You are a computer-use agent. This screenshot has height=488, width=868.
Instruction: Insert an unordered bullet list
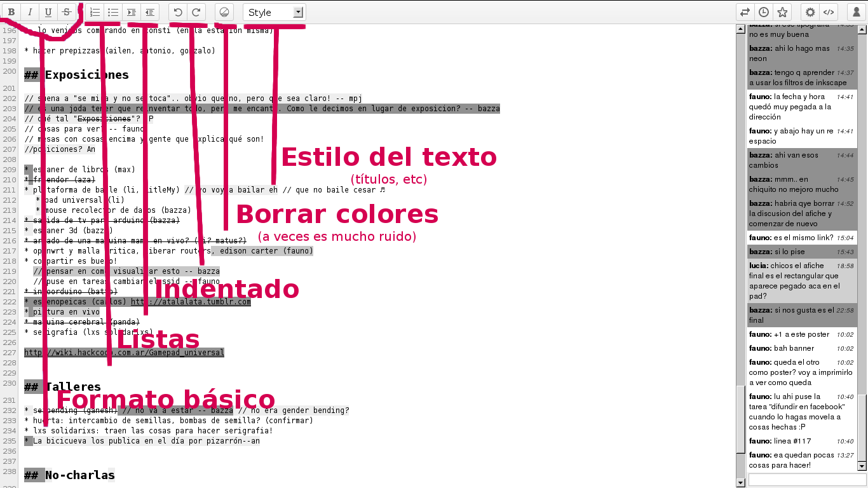112,12
